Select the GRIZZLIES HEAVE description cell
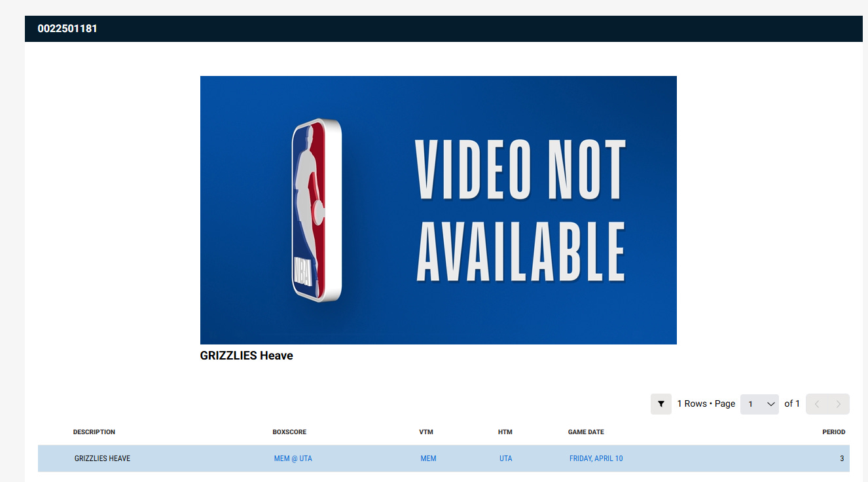The image size is (868, 482). [103, 458]
